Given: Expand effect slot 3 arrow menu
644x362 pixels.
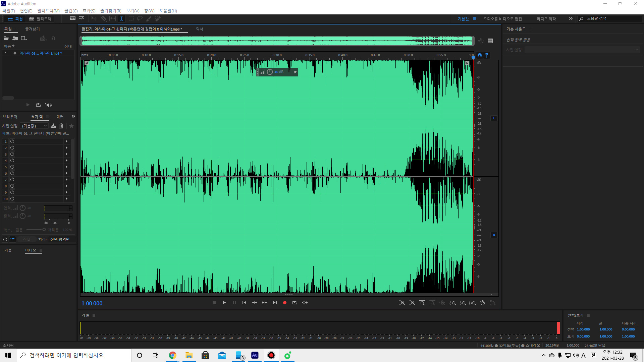Looking at the screenshot, I should click(x=66, y=154).
